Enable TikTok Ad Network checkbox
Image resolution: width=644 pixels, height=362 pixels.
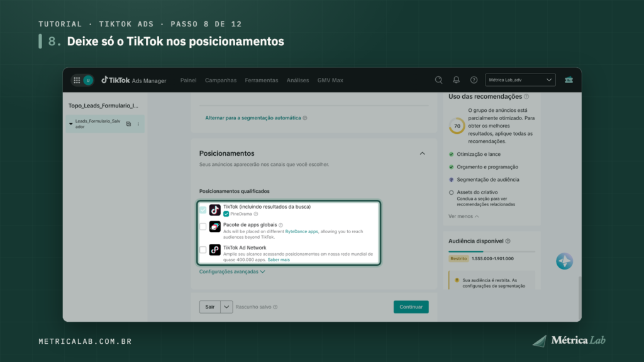203,250
